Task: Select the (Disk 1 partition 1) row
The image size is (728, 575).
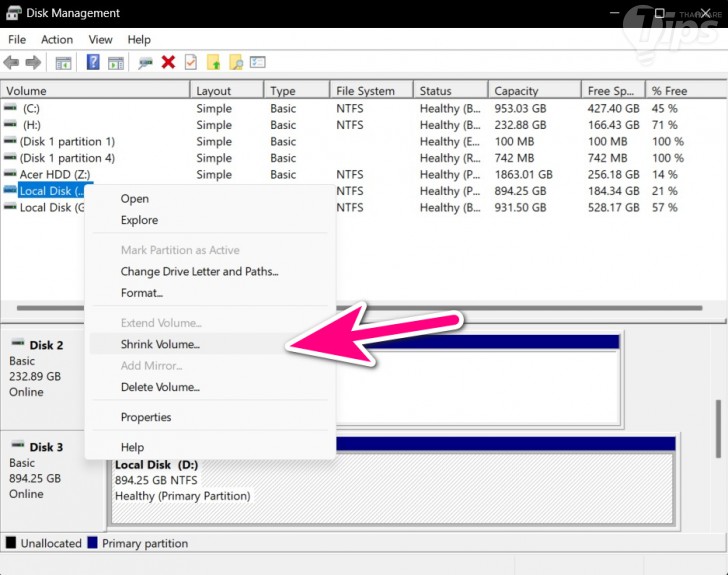Action: pos(364,141)
